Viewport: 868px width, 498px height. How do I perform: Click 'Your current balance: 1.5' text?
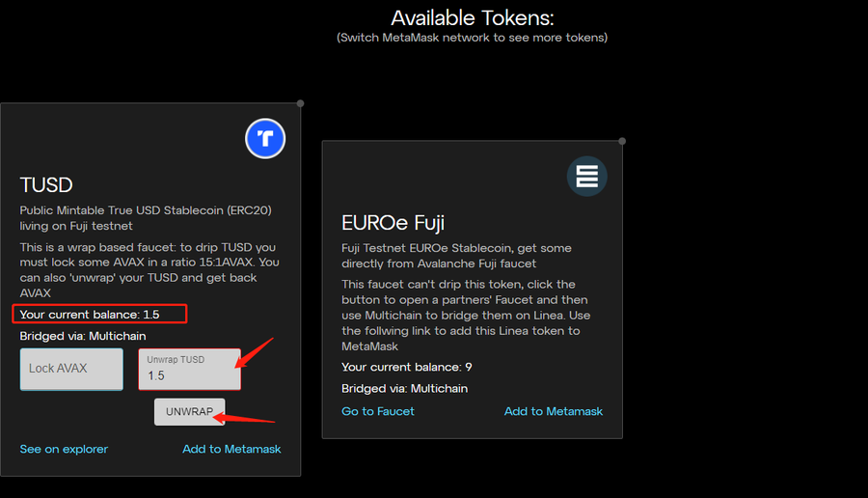pos(90,315)
